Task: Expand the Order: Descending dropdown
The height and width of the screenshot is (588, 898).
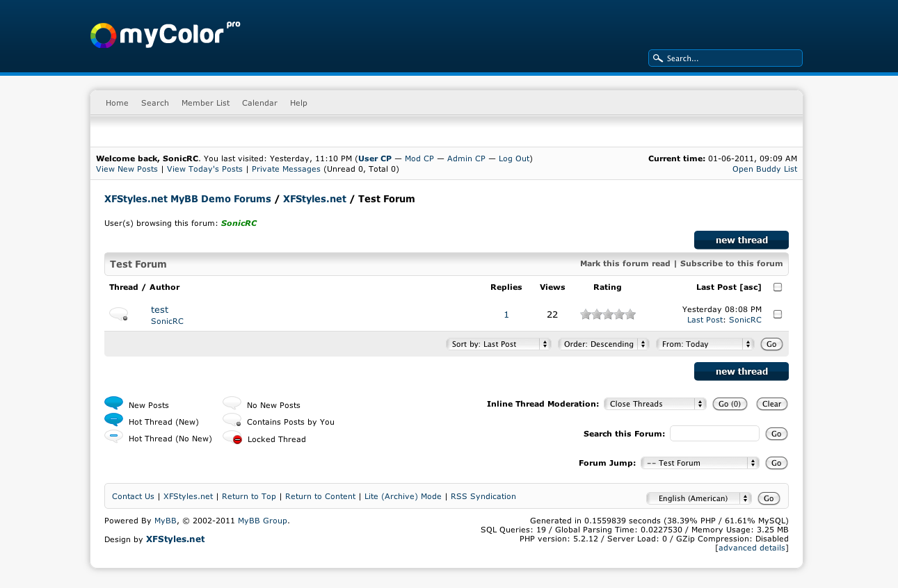Action: click(603, 344)
